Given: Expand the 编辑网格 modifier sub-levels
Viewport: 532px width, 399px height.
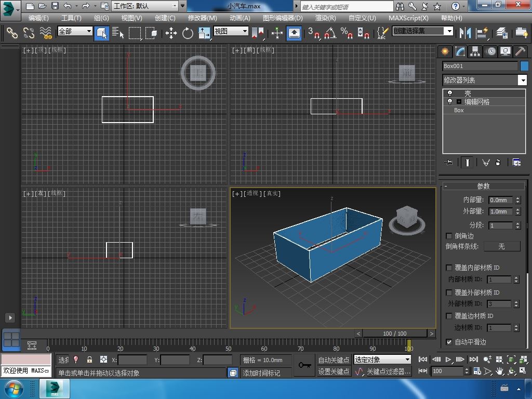Looking at the screenshot, I should click(x=459, y=101).
